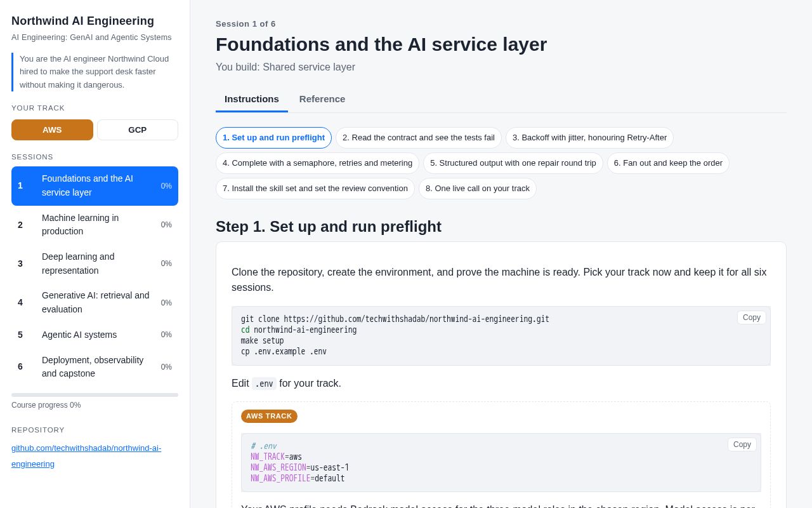812x508 pixels.
Task: Click the Northwind AI Engineering title
Action: (x=82, y=21)
